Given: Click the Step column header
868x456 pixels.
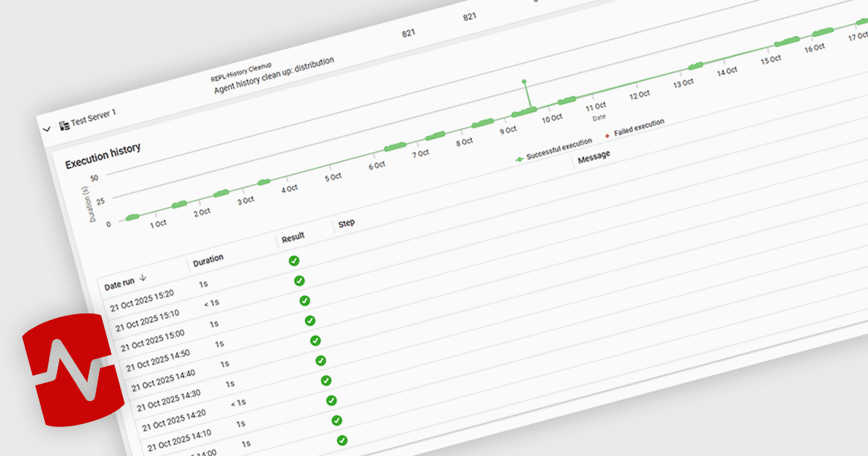Looking at the screenshot, I should (346, 224).
